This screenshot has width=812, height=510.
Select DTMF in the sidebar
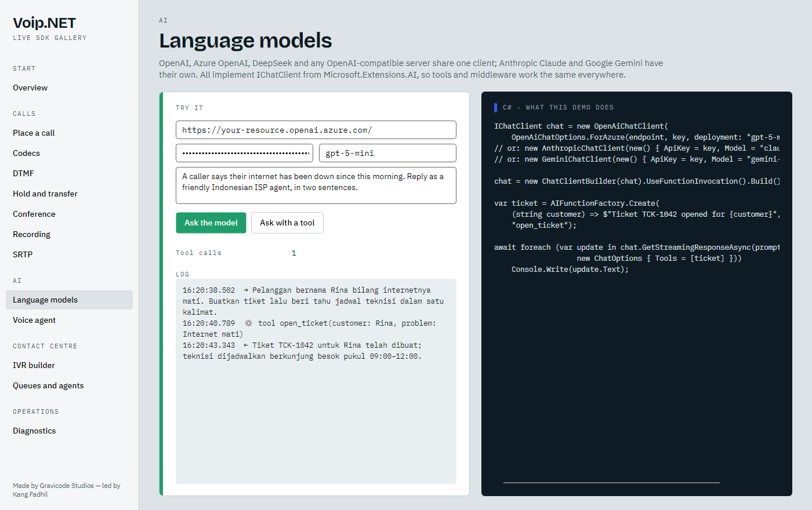pos(69,174)
